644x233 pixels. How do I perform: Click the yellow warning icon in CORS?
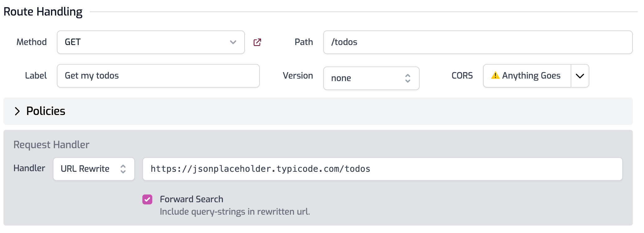pyautogui.click(x=495, y=75)
